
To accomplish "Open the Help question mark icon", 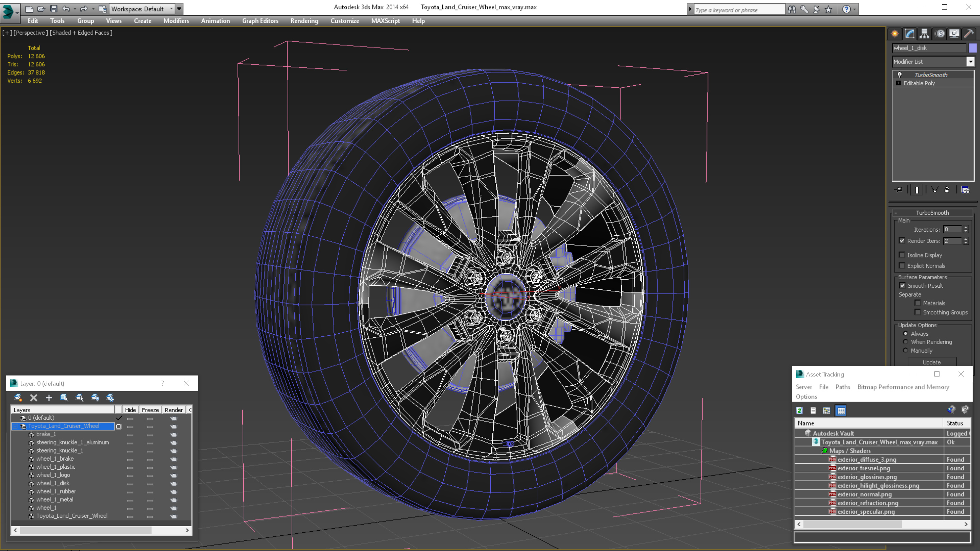I will [846, 10].
